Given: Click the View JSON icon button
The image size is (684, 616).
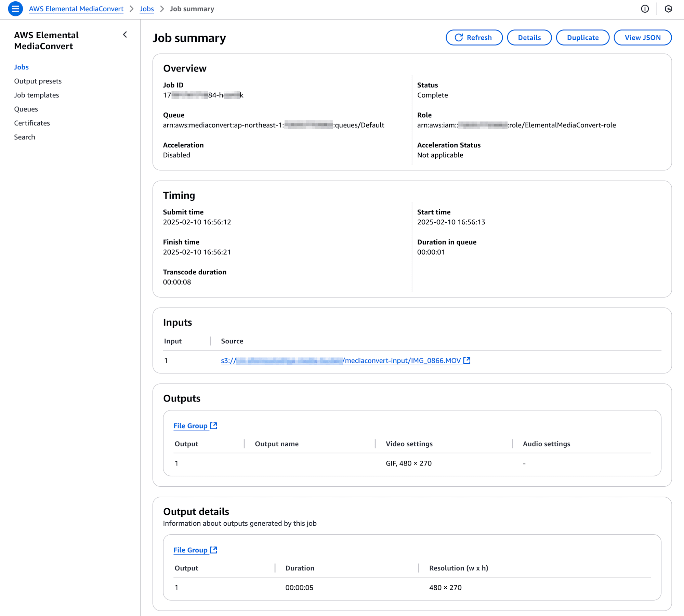Looking at the screenshot, I should point(643,38).
